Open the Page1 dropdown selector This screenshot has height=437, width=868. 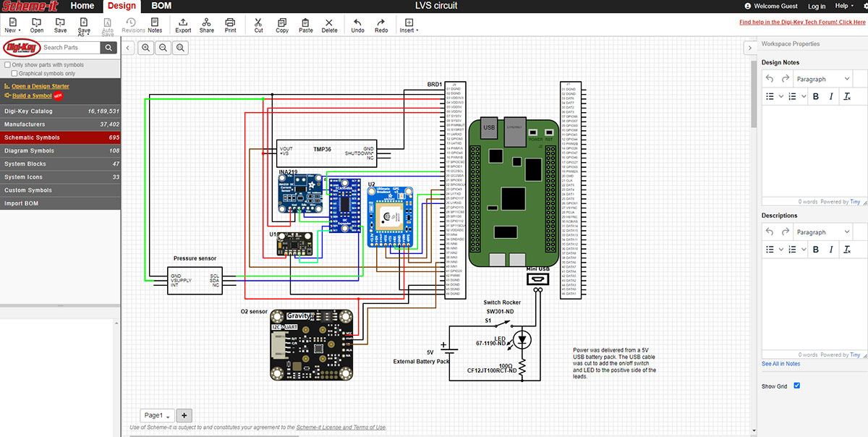coord(157,415)
